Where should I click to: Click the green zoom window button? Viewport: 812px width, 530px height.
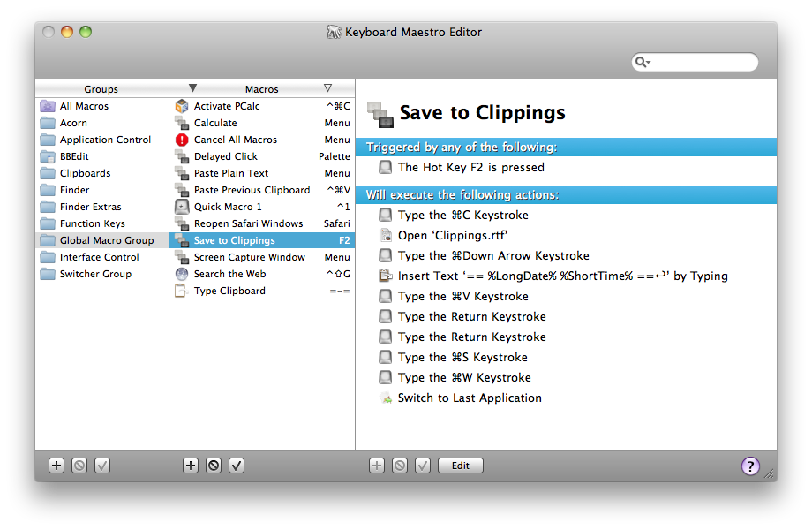click(x=86, y=32)
